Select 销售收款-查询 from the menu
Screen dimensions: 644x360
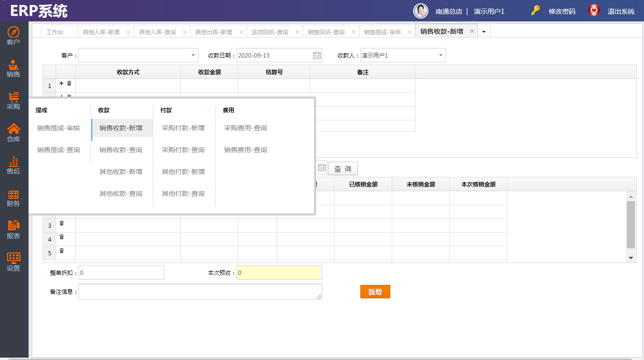(x=121, y=150)
